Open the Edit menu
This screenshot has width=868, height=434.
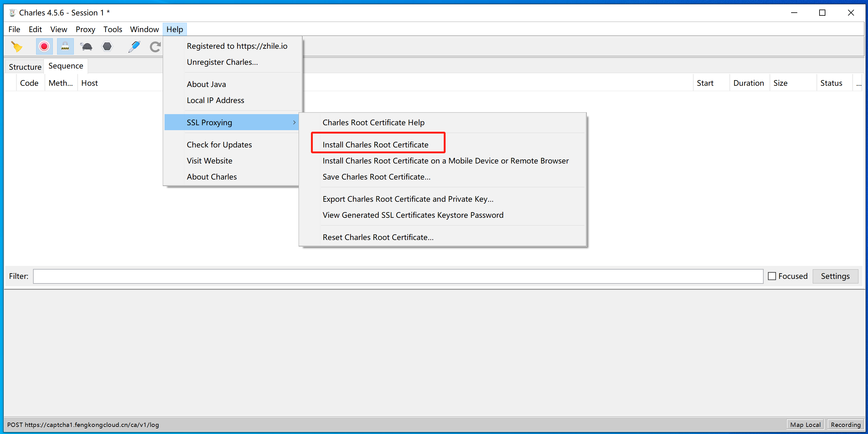(x=35, y=29)
